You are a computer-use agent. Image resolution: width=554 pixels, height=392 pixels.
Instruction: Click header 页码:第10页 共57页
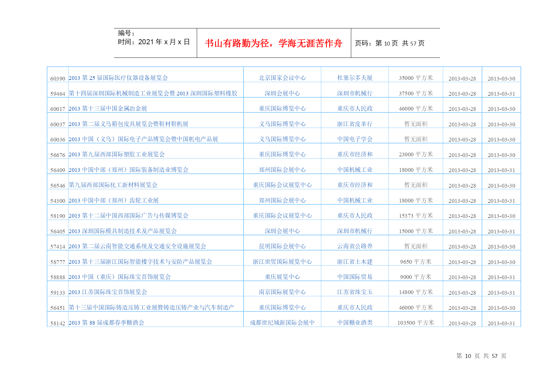[390, 43]
